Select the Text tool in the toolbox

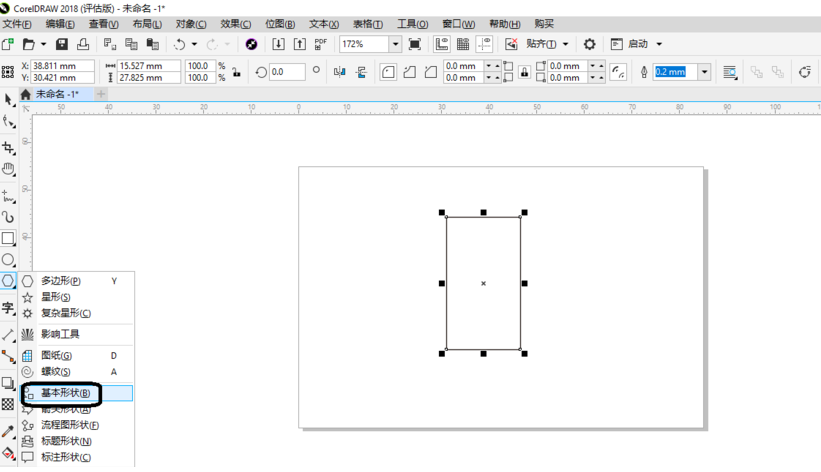click(8, 307)
